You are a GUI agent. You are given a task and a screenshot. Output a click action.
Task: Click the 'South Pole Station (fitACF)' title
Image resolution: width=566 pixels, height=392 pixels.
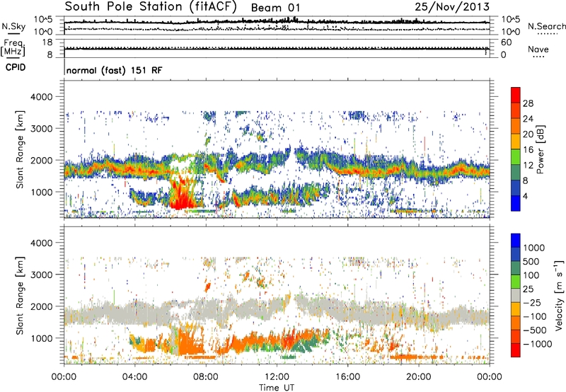click(x=151, y=7)
